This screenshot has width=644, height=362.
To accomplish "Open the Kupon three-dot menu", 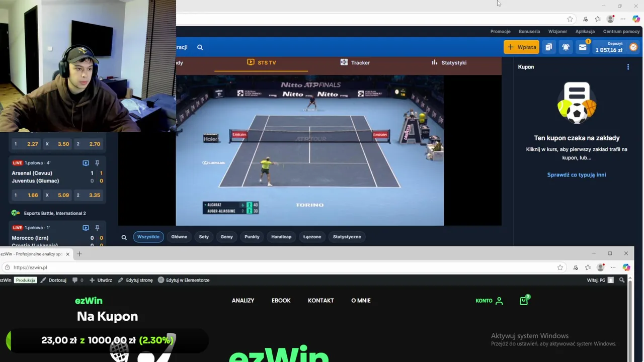I will point(628,67).
